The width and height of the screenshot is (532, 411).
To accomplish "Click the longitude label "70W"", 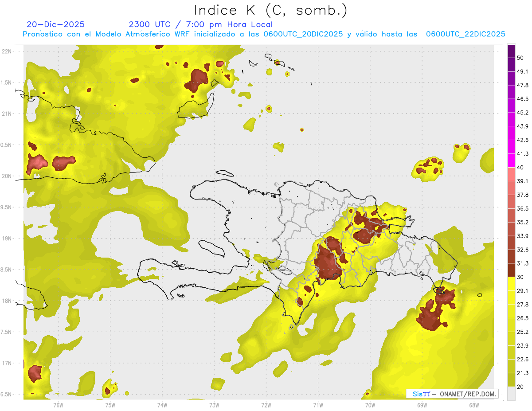I will pos(370,405).
